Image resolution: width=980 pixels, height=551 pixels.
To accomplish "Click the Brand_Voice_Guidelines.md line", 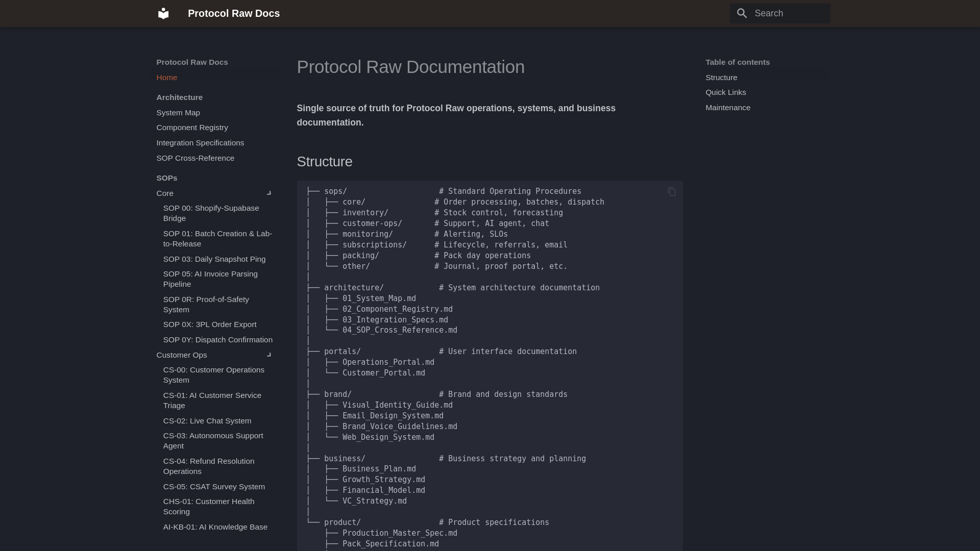I will [x=400, y=427].
